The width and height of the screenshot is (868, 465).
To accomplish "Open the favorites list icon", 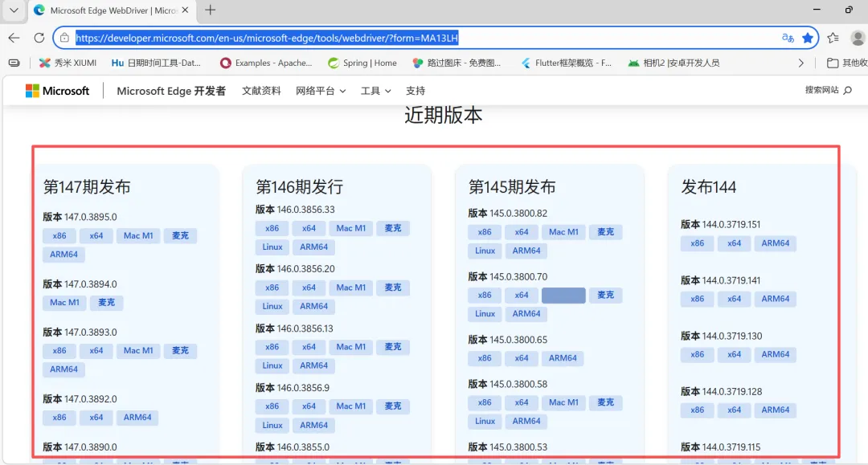I will point(833,38).
